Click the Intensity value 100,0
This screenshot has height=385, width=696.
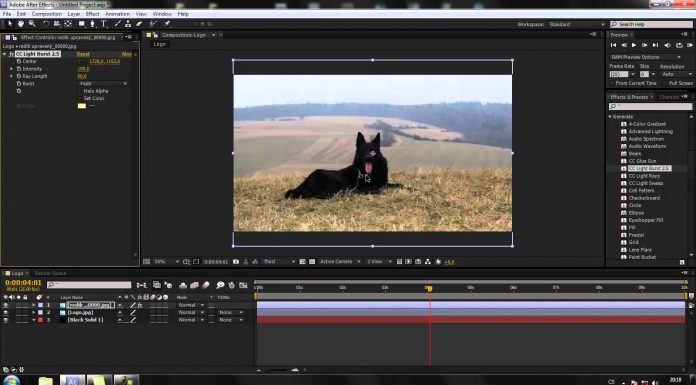(x=83, y=69)
